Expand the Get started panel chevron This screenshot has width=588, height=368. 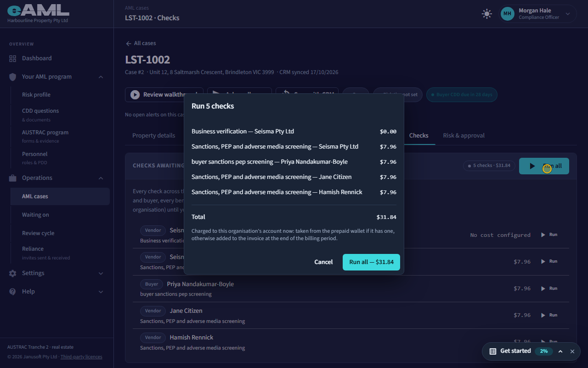560,351
